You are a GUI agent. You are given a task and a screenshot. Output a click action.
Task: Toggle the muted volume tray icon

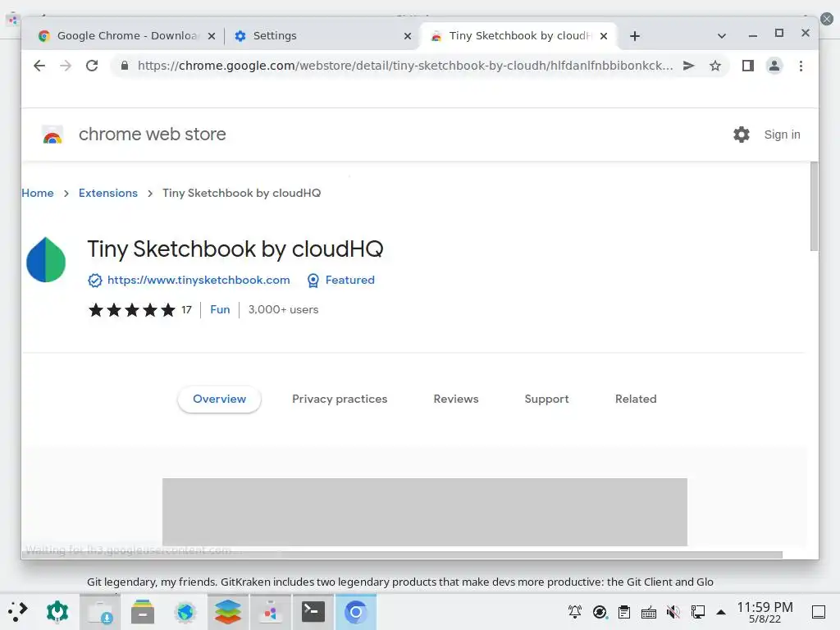coord(673,612)
